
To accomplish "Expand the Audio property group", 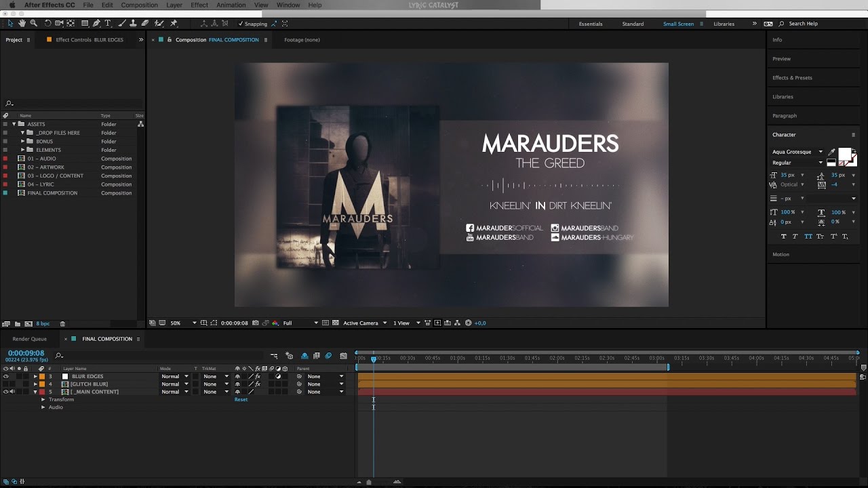I will click(43, 407).
